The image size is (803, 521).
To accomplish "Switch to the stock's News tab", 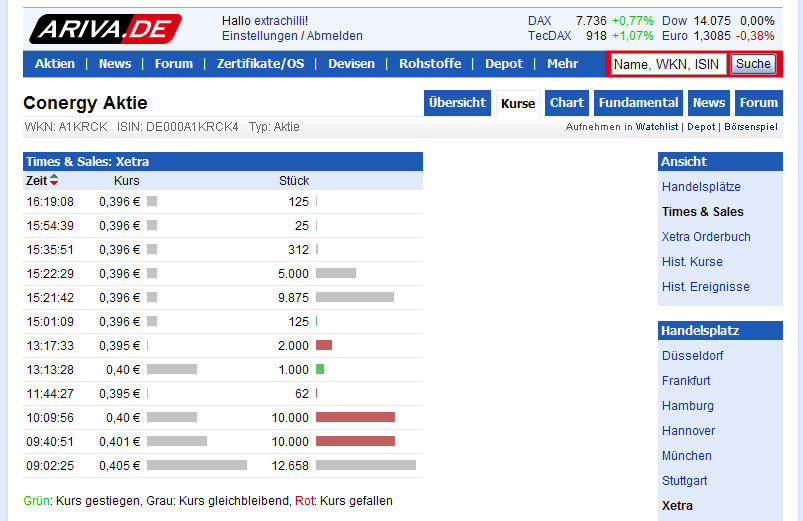I will pyautogui.click(x=709, y=102).
